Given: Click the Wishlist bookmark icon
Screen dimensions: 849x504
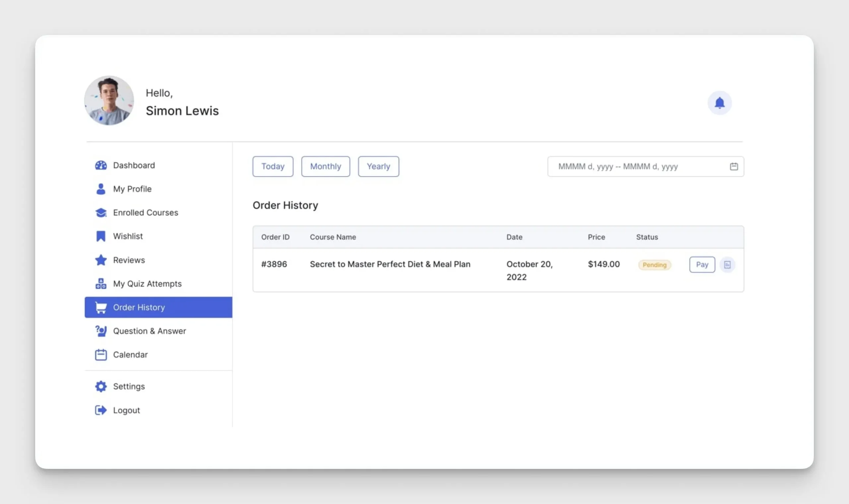Looking at the screenshot, I should tap(101, 236).
